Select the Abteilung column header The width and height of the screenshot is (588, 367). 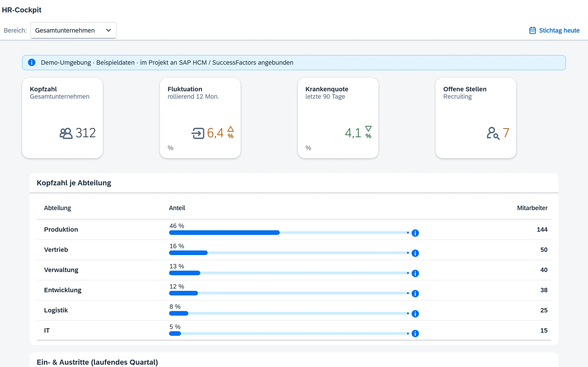click(x=58, y=208)
